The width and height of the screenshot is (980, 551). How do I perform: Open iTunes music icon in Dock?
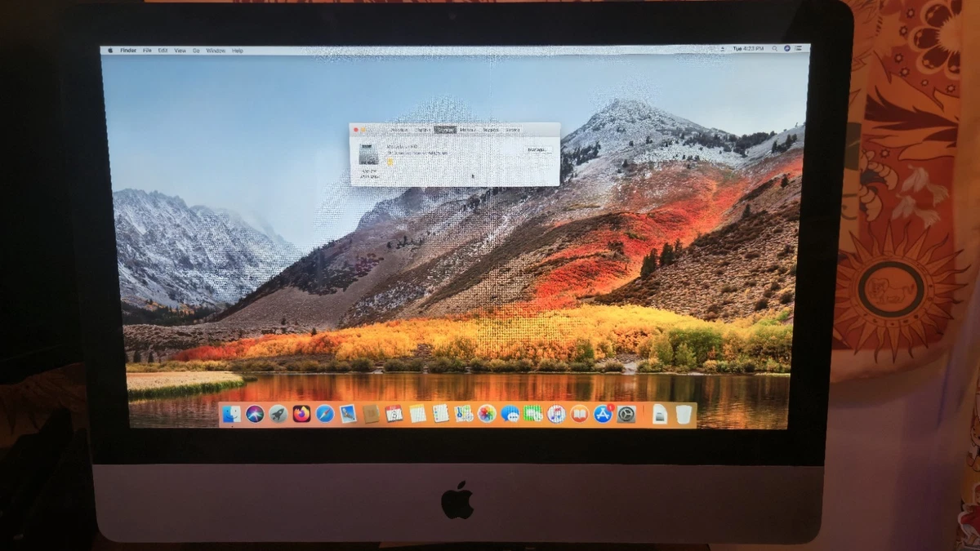tap(556, 414)
